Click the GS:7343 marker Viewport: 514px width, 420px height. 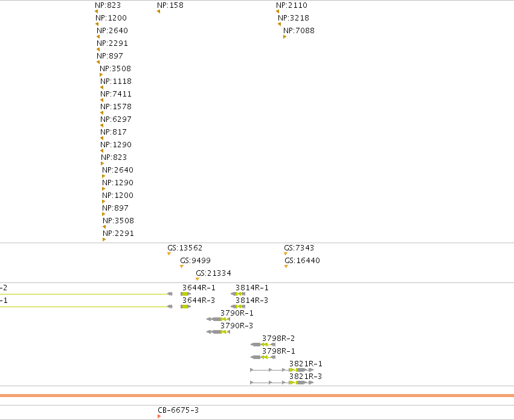(286, 254)
